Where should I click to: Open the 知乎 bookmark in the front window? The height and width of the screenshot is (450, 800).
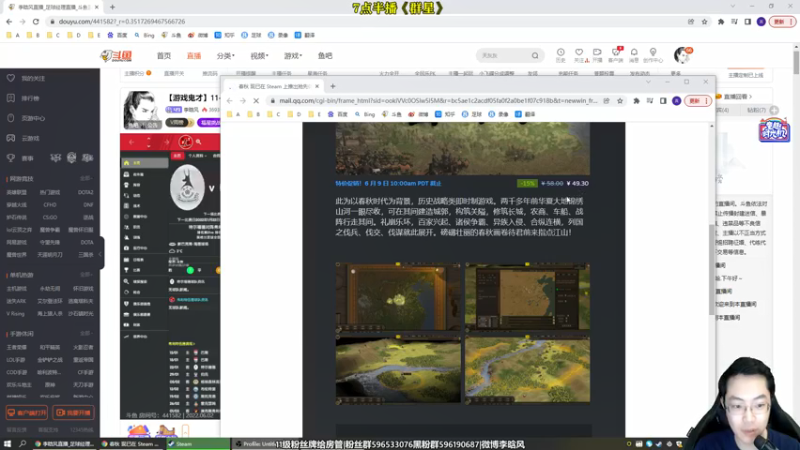[x=445, y=114]
